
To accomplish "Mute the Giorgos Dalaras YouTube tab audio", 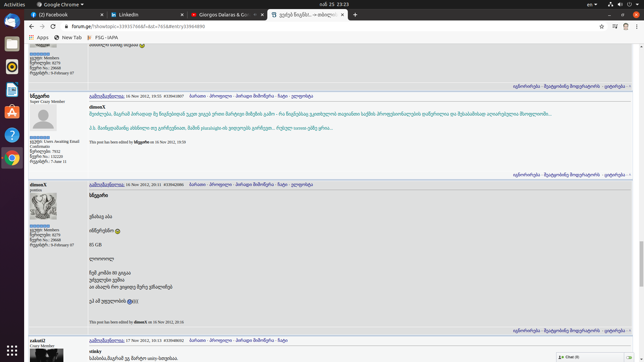I will pos(255,15).
